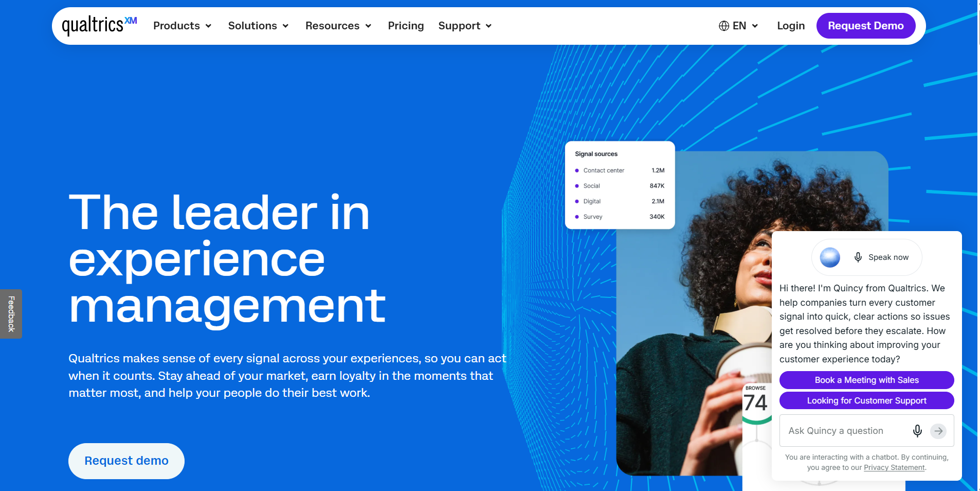
Task: Click the Contact center signal source row
Action: 620,170
